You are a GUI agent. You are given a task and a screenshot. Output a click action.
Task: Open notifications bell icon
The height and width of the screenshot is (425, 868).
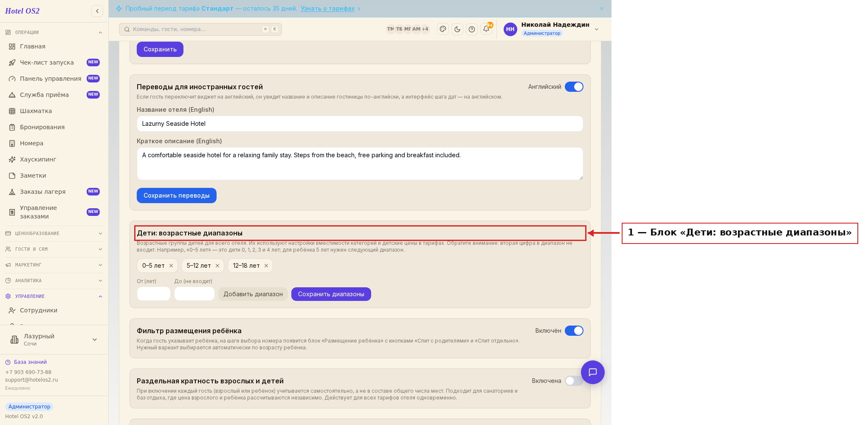pyautogui.click(x=487, y=29)
